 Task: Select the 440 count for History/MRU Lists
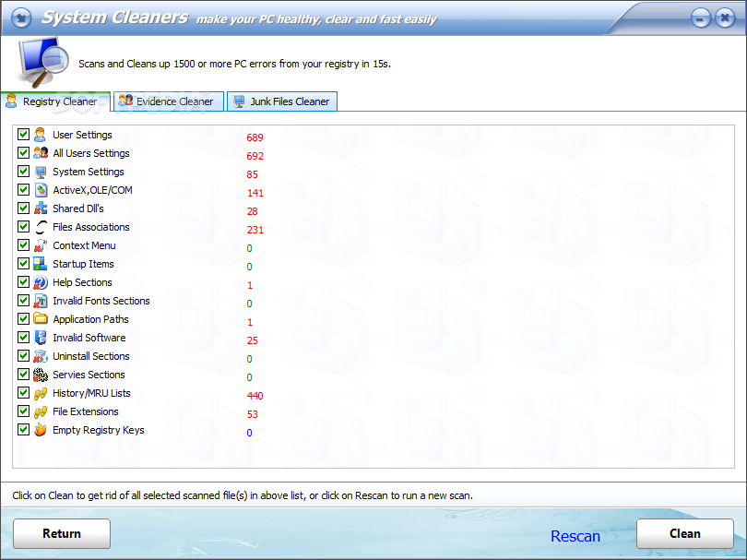coord(255,396)
